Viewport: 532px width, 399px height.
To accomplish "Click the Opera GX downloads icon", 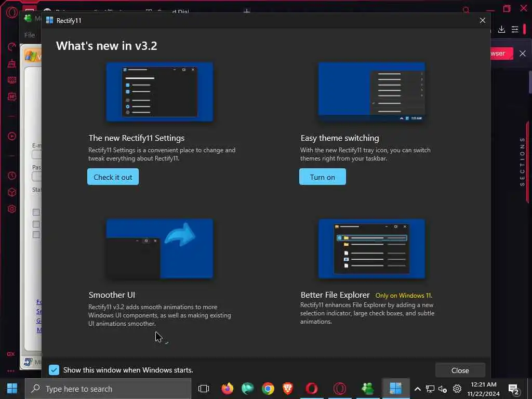I will (x=501, y=30).
